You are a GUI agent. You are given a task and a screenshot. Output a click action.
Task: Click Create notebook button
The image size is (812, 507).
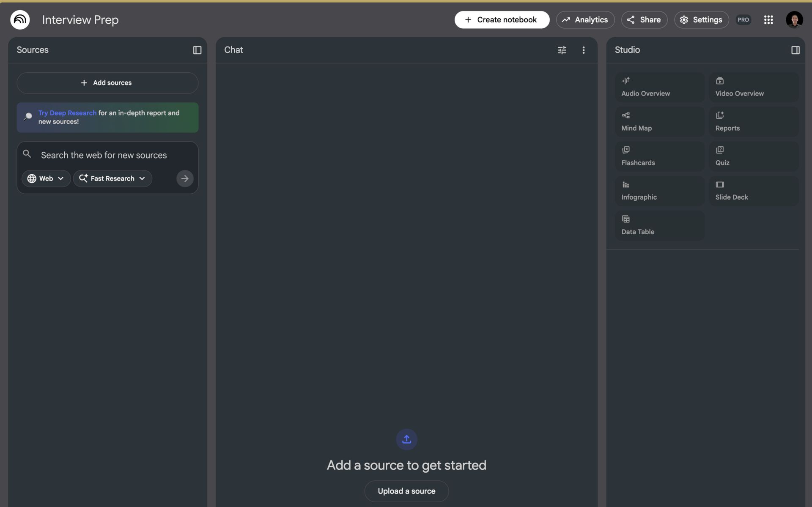(502, 20)
